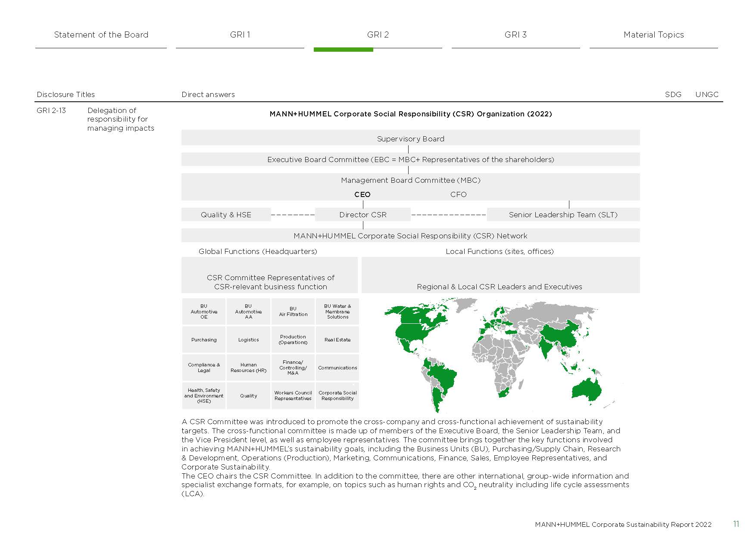Viewport: 756px width, 535px height.
Task: Select Workers Council Representatives cell
Action: tap(293, 396)
